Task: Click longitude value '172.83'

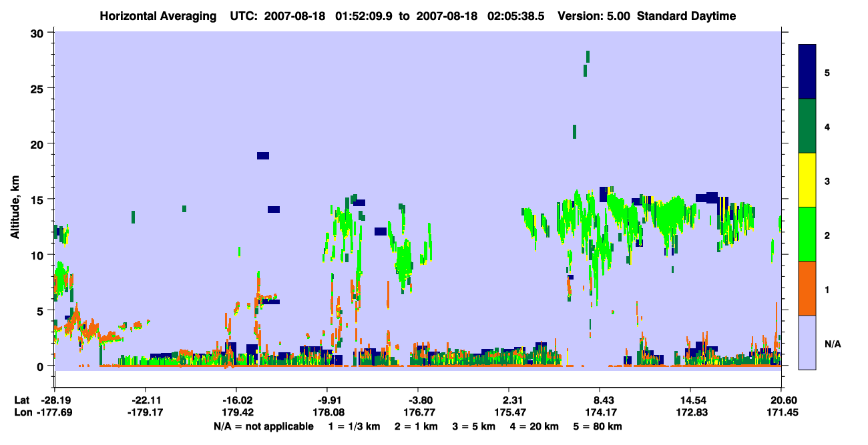Action: coord(690,413)
